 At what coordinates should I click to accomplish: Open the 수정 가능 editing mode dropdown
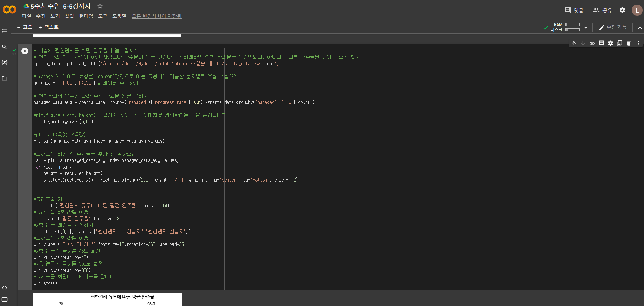(613, 27)
